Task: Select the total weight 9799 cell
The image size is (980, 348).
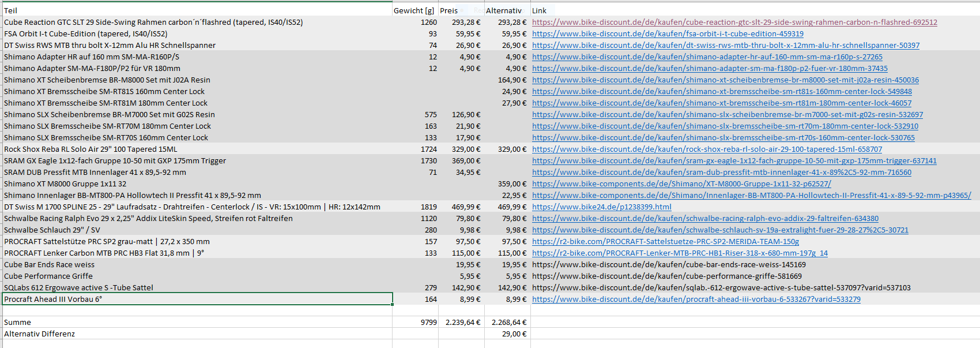Action: point(415,322)
